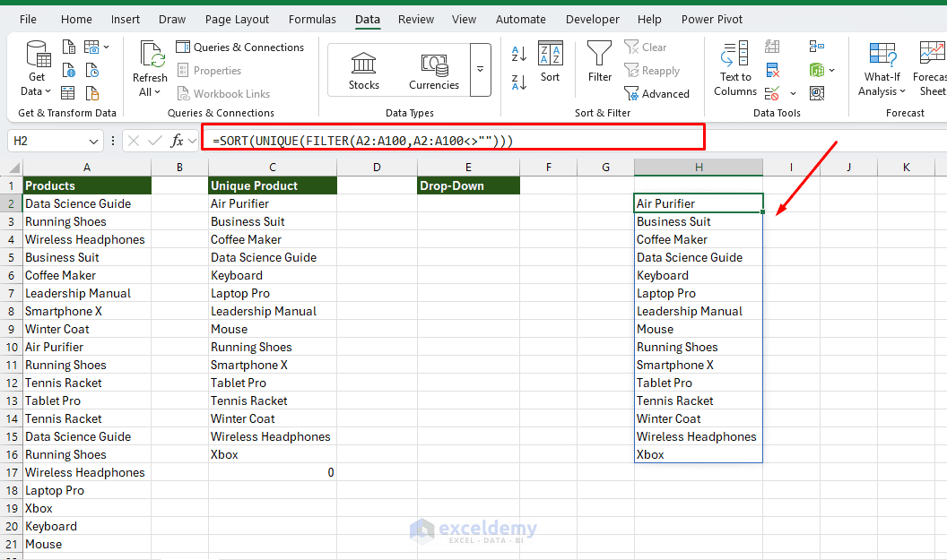
Task: Click the From Text/CSV icon
Action: tap(69, 47)
